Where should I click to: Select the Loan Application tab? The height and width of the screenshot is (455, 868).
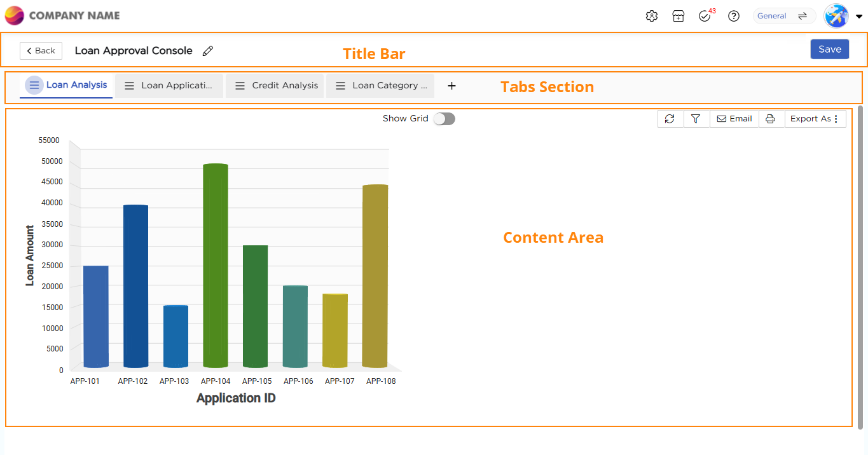tap(169, 86)
